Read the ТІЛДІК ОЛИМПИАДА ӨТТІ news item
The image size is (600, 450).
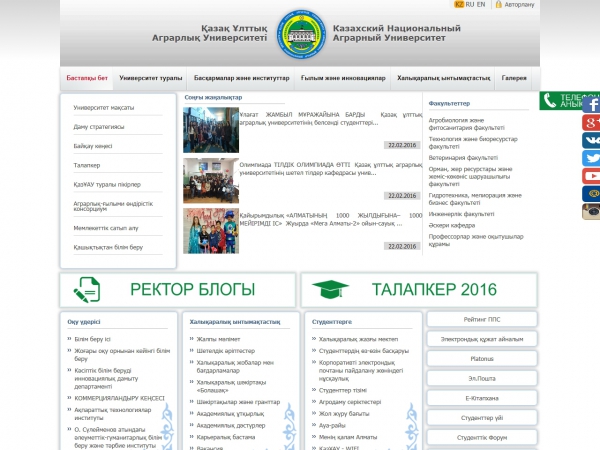(331, 169)
